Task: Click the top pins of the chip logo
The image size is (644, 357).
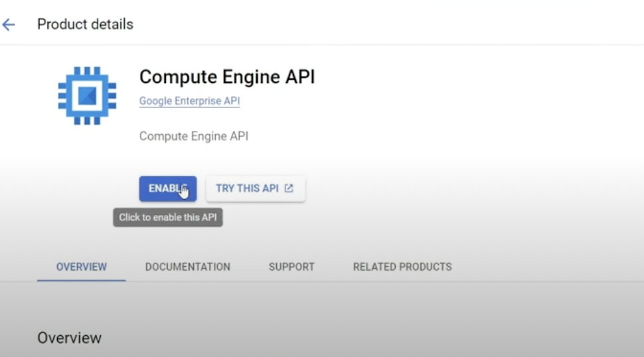Action: click(87, 70)
